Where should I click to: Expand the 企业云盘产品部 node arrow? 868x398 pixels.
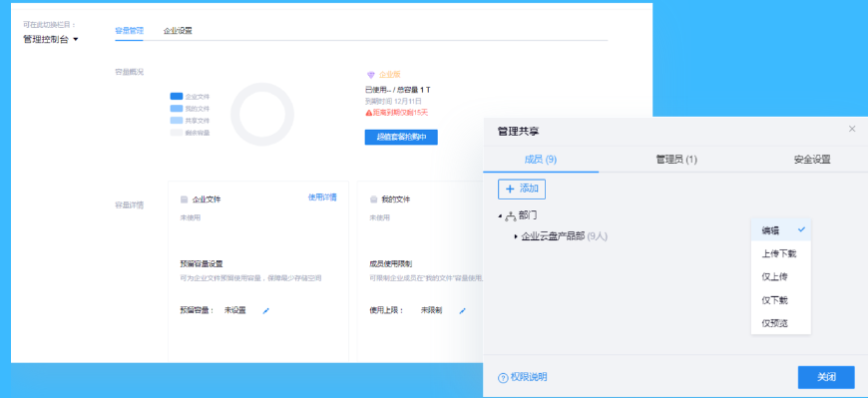(x=516, y=237)
